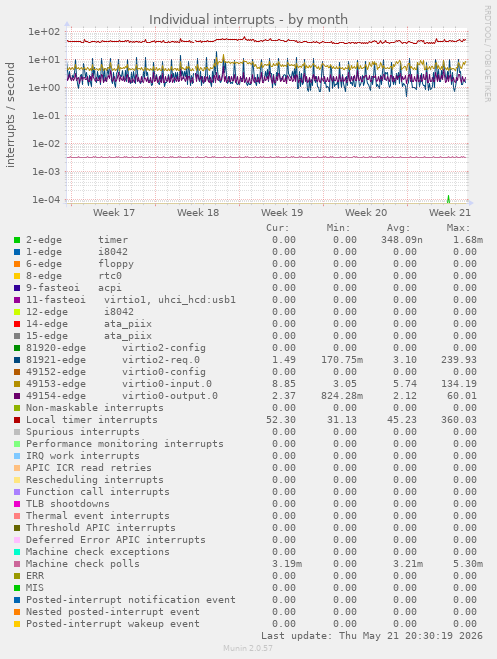The height and width of the screenshot is (659, 497).
Task: Click the Week 21 axis label
Action: [450, 213]
